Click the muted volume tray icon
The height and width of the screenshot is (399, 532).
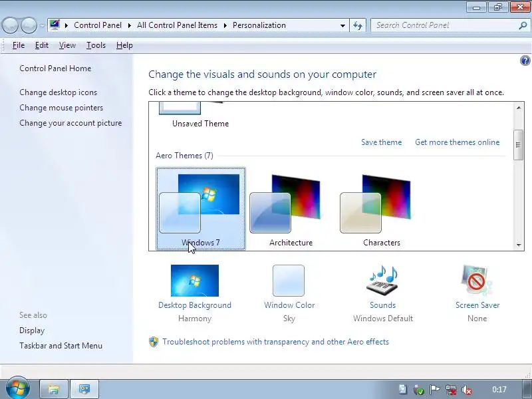tap(467, 390)
